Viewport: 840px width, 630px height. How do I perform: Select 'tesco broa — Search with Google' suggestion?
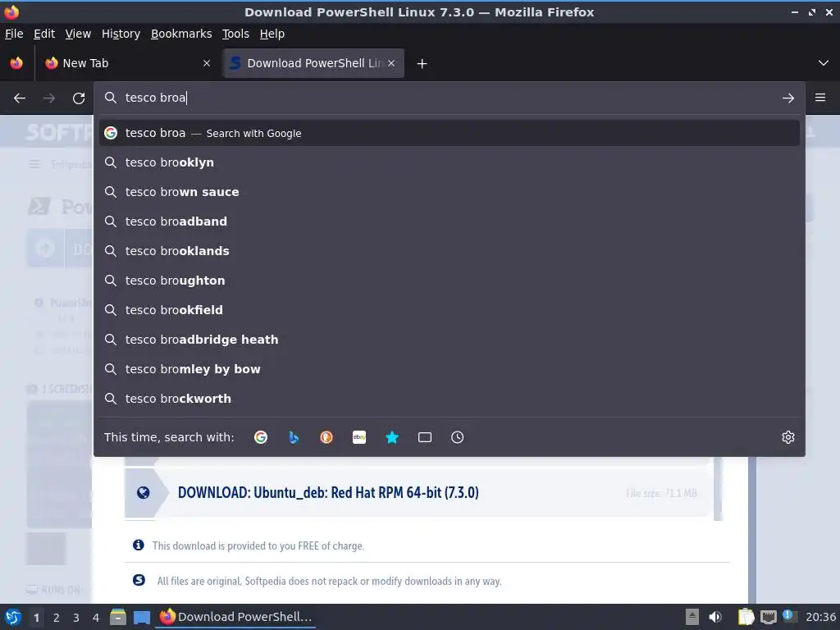(450, 133)
